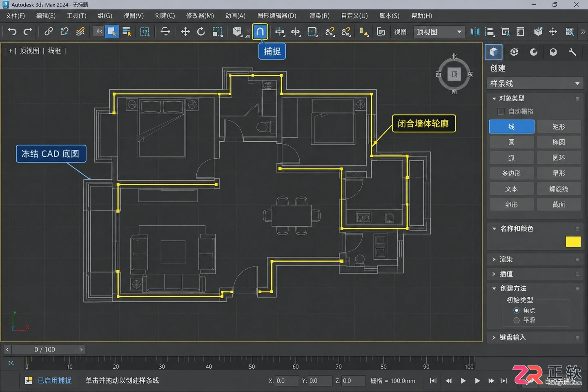Screen dimensions: 588x392
Task: Open the Utilities wrench panel tab
Action: tap(572, 52)
